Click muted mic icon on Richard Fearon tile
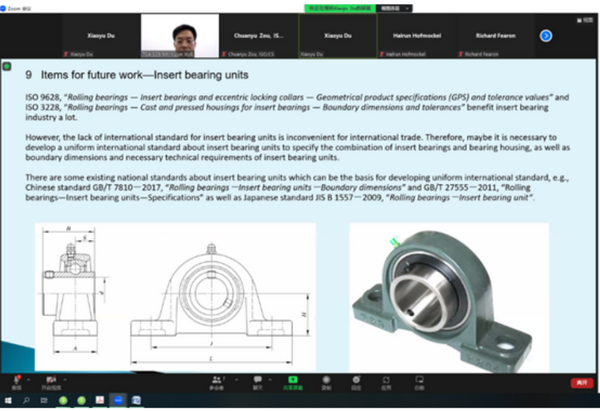The image size is (600, 411). coord(461,54)
